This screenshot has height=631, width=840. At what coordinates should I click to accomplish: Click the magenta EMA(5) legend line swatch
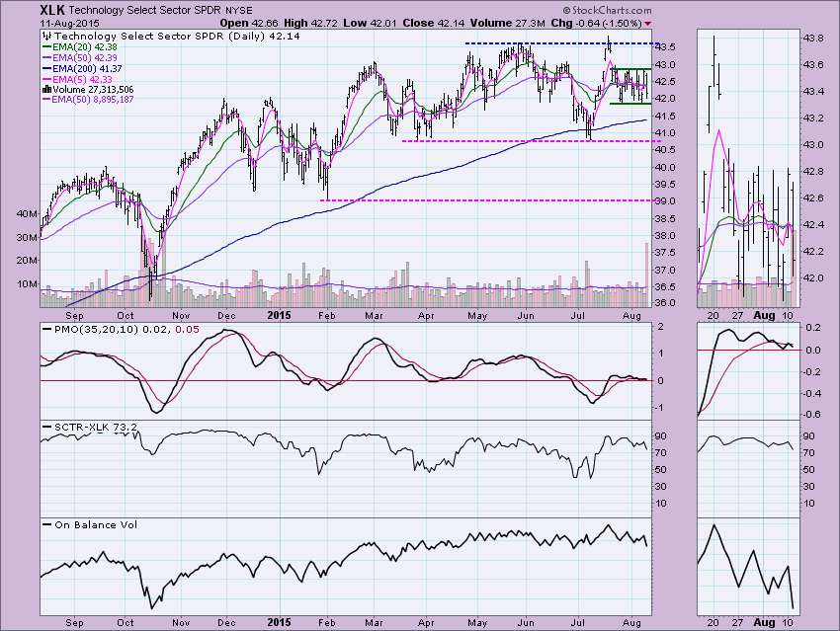coord(46,80)
